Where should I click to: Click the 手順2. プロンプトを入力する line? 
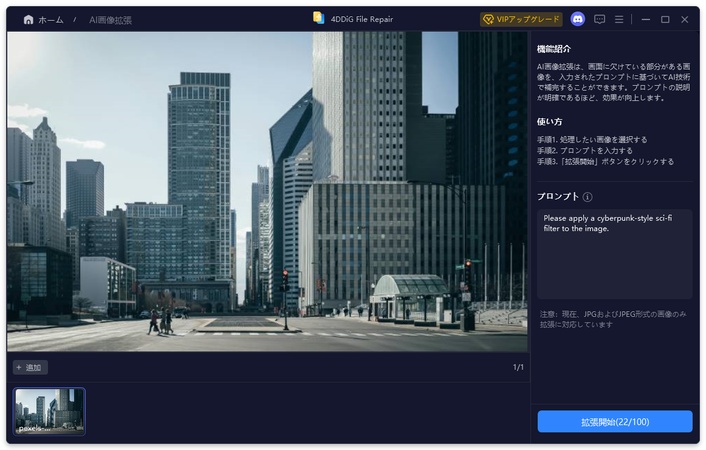(584, 150)
